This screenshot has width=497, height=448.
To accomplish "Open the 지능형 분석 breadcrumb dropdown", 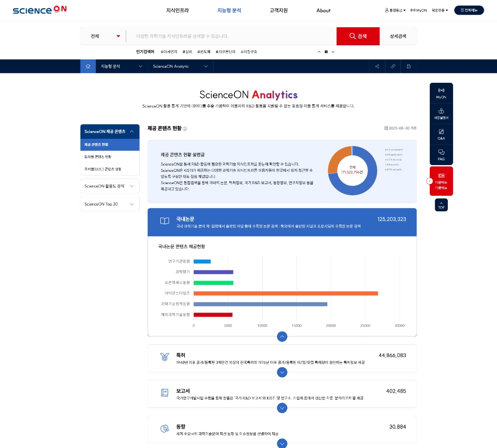I will (x=122, y=66).
